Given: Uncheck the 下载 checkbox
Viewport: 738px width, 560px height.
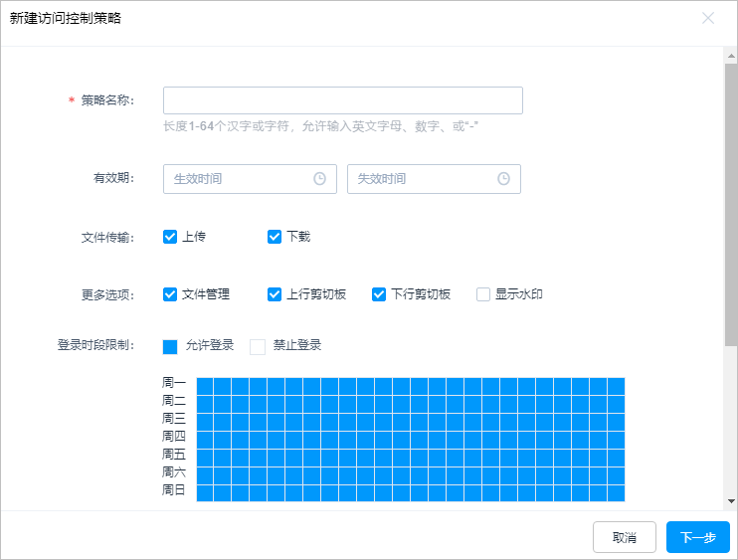Looking at the screenshot, I should (x=275, y=237).
